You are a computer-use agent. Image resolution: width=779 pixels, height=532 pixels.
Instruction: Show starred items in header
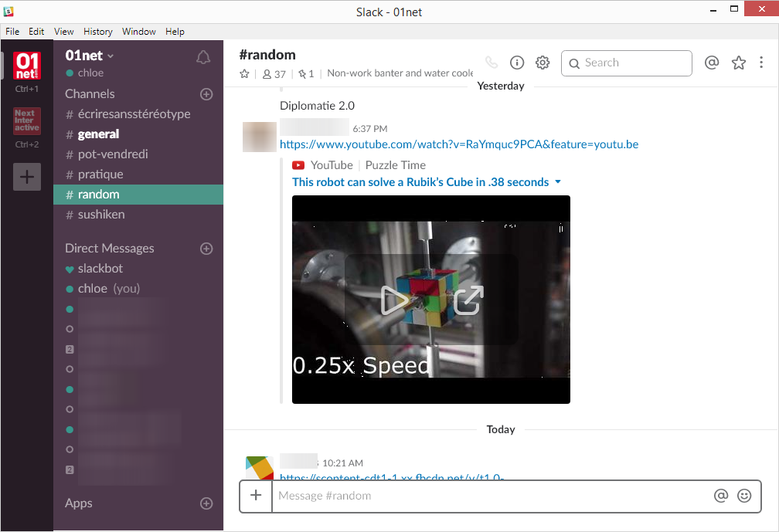739,63
